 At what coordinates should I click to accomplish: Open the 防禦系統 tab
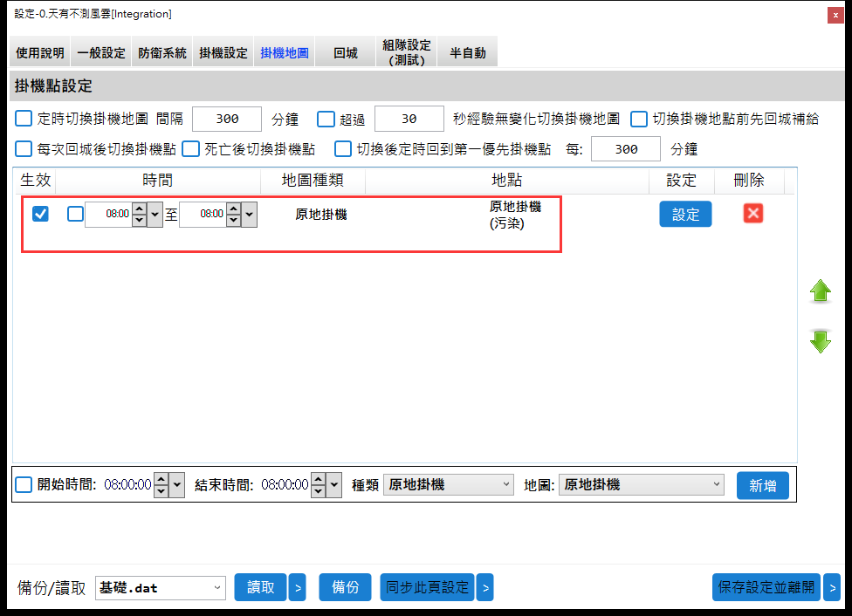click(x=162, y=52)
